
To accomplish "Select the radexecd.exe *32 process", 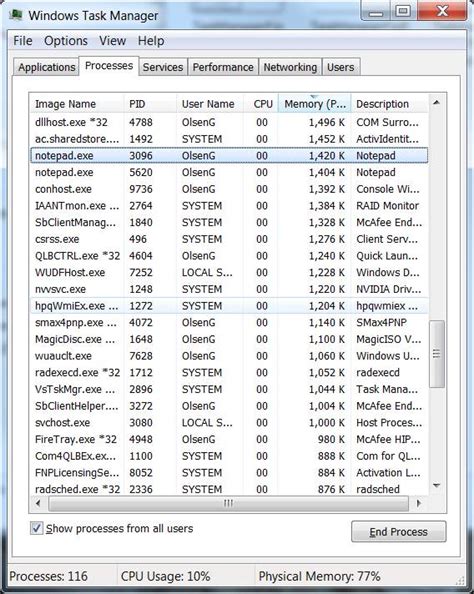I will [x=229, y=372].
